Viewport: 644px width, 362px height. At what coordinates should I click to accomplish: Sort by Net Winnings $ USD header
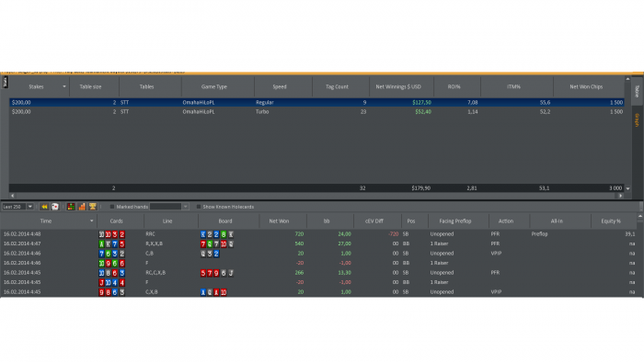(x=398, y=87)
